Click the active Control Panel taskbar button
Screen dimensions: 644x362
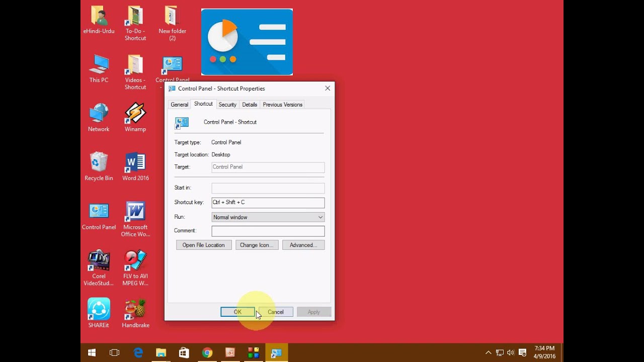(276, 353)
